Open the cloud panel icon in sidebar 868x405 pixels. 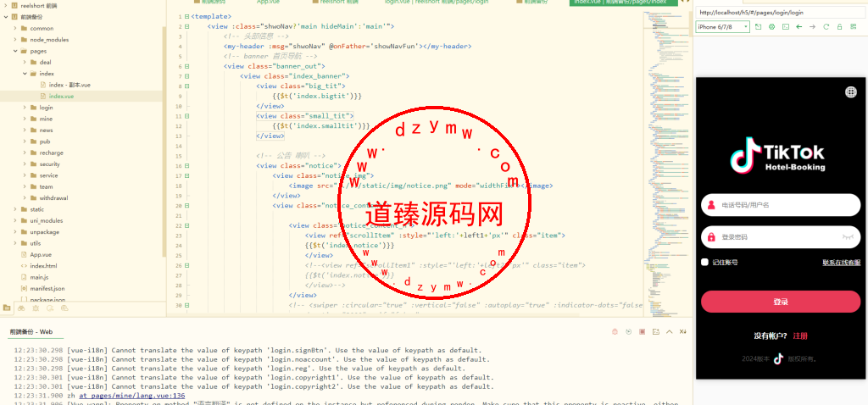point(64,308)
